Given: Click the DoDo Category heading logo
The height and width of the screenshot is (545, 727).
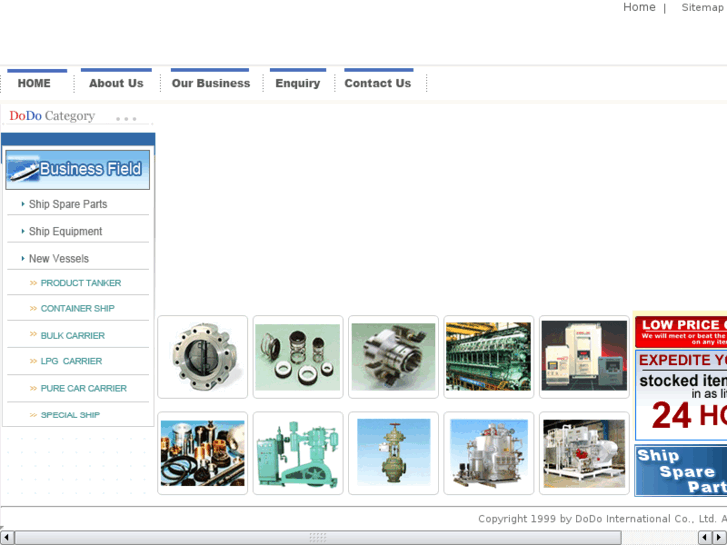Looking at the screenshot, I should 52,115.
